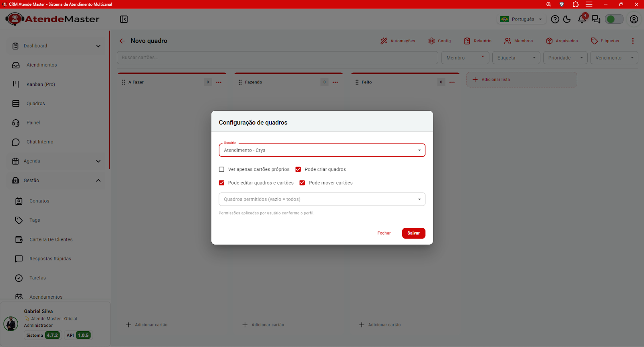Click Gabriel Silva's profile avatar

click(11, 324)
